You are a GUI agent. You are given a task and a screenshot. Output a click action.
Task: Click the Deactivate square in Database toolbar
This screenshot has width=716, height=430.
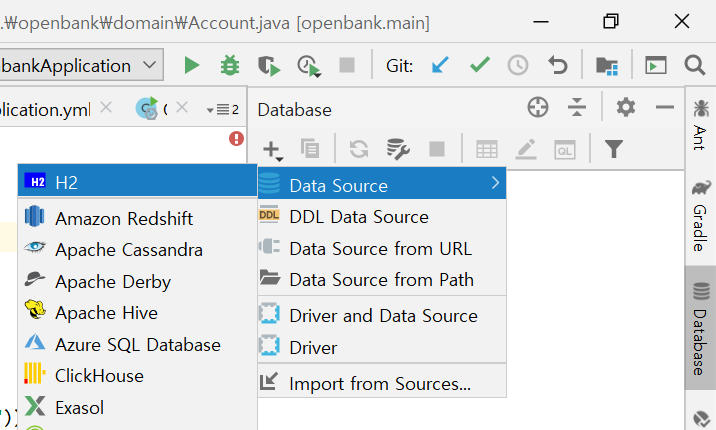pos(437,149)
